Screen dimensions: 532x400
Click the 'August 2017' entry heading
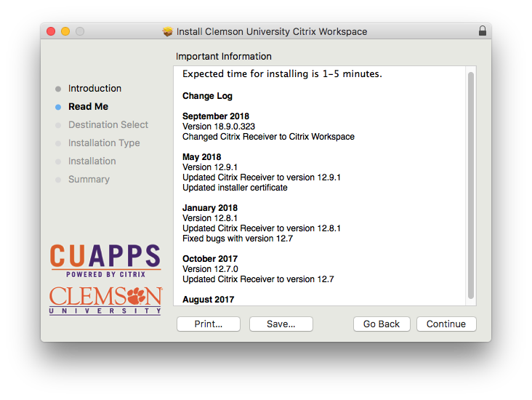point(209,300)
